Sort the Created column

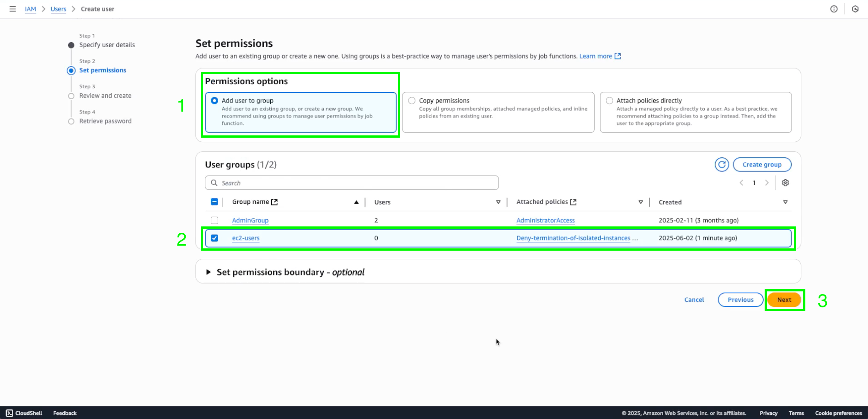785,202
